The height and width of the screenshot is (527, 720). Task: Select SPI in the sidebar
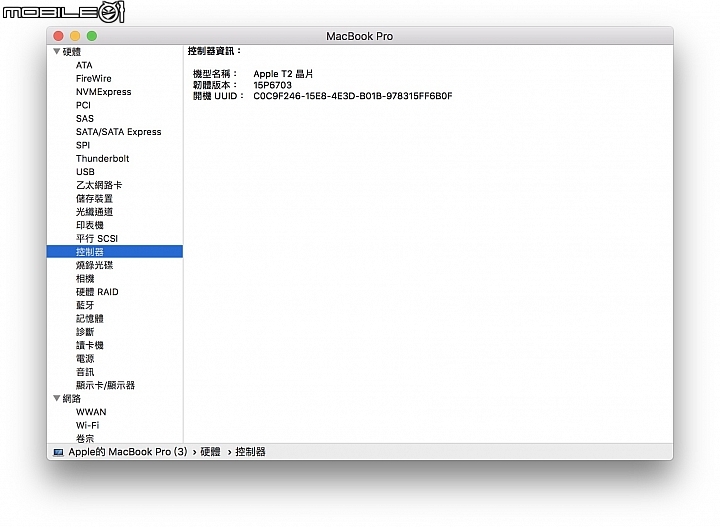pyautogui.click(x=83, y=145)
